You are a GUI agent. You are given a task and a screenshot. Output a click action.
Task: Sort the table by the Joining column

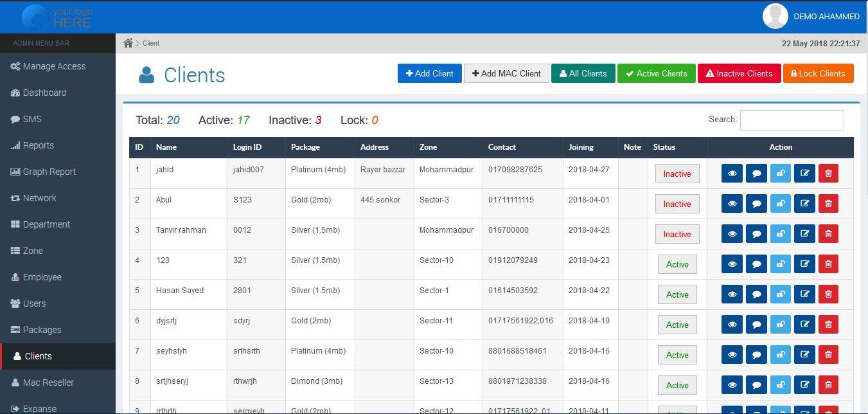point(581,147)
